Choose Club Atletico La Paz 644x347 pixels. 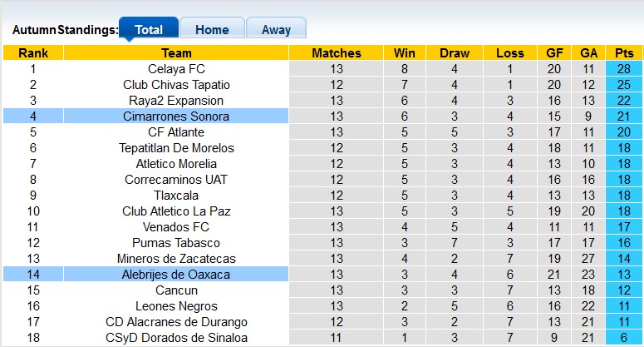coord(176,211)
